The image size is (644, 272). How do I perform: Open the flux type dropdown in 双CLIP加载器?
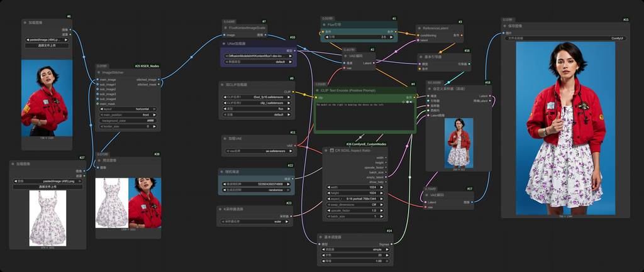(x=257, y=109)
